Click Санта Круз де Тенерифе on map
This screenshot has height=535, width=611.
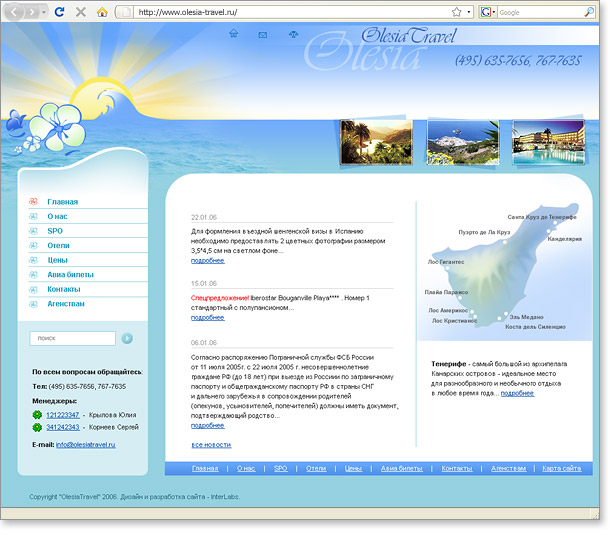point(542,217)
